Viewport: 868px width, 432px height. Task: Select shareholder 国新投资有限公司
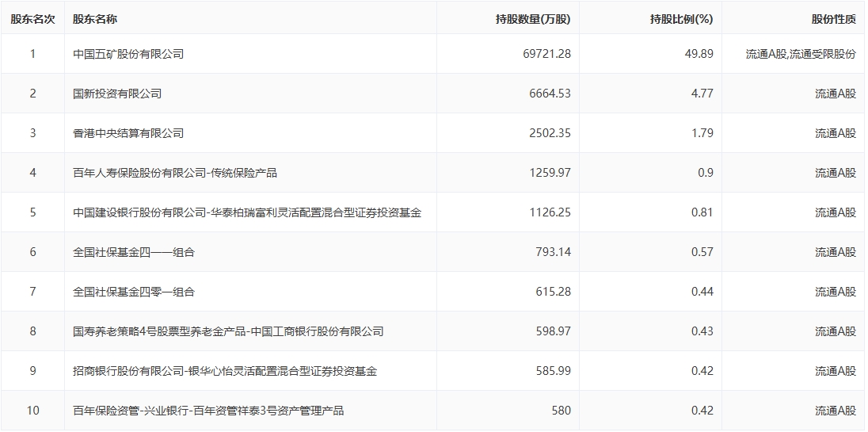pos(117,94)
